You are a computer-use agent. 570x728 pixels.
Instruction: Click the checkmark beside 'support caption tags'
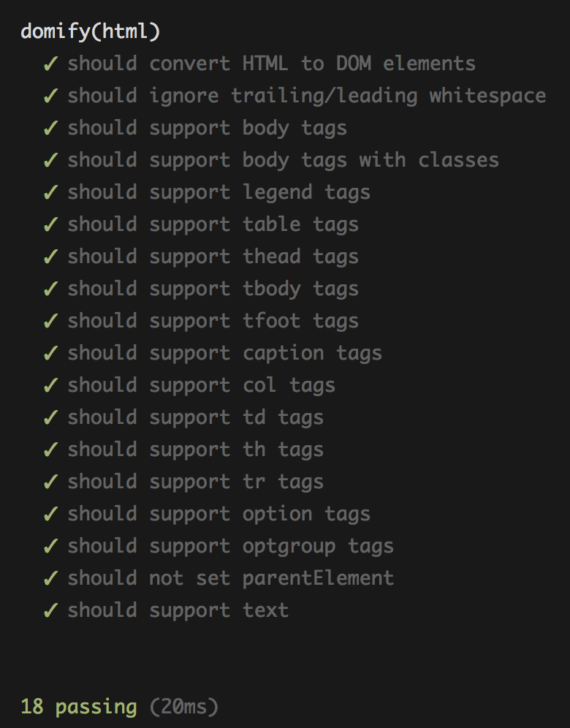(x=50, y=353)
